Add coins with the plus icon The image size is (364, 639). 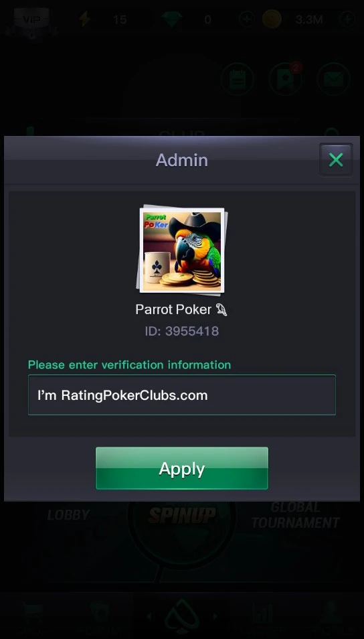pos(347,19)
